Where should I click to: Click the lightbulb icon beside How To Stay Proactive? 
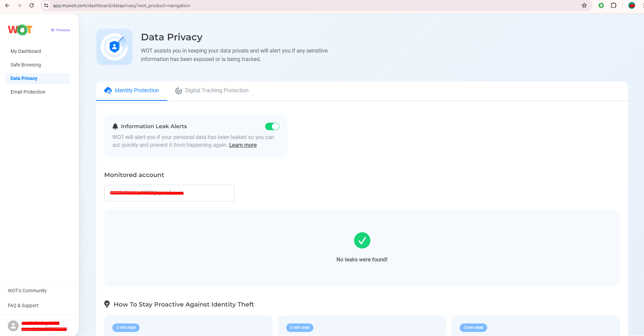pos(107,304)
